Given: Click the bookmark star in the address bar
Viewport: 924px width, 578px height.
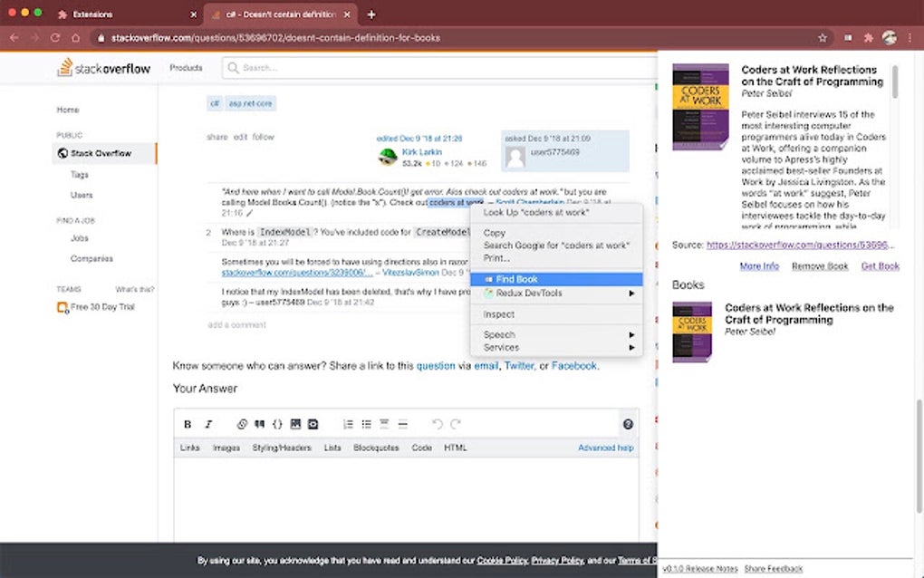Looking at the screenshot, I should point(822,37).
